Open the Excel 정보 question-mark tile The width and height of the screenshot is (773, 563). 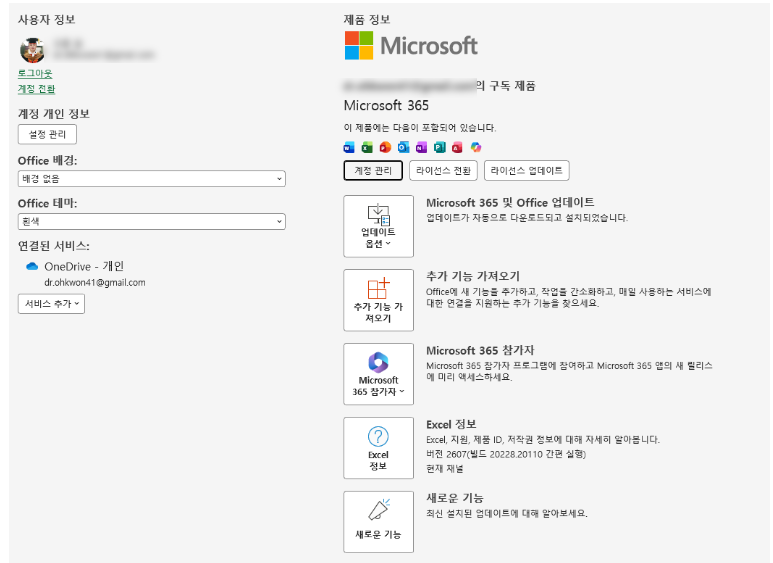tap(378, 448)
